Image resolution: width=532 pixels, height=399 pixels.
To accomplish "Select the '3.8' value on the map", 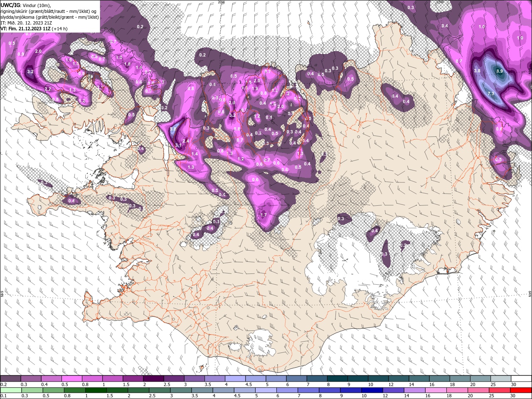I will pyautogui.click(x=477, y=71).
